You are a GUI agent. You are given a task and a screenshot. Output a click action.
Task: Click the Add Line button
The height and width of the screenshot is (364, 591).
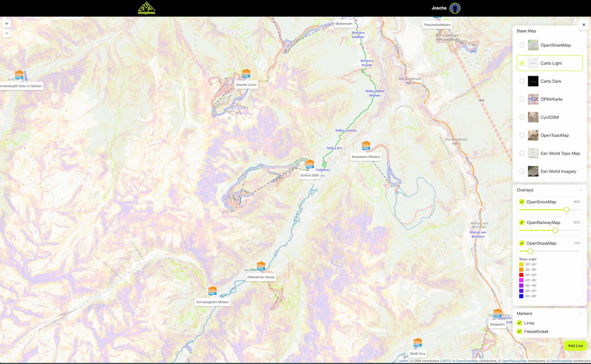coord(575,346)
